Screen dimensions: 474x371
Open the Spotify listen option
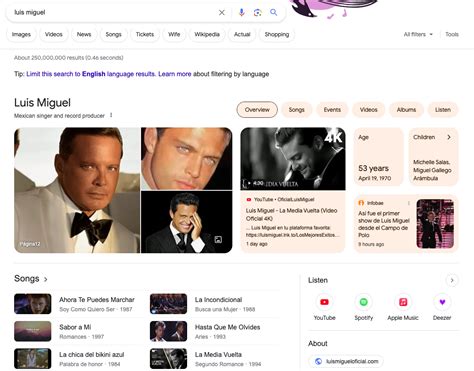364,307
